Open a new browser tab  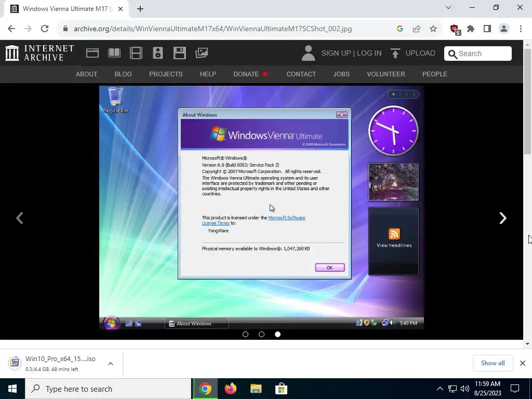[x=140, y=9]
